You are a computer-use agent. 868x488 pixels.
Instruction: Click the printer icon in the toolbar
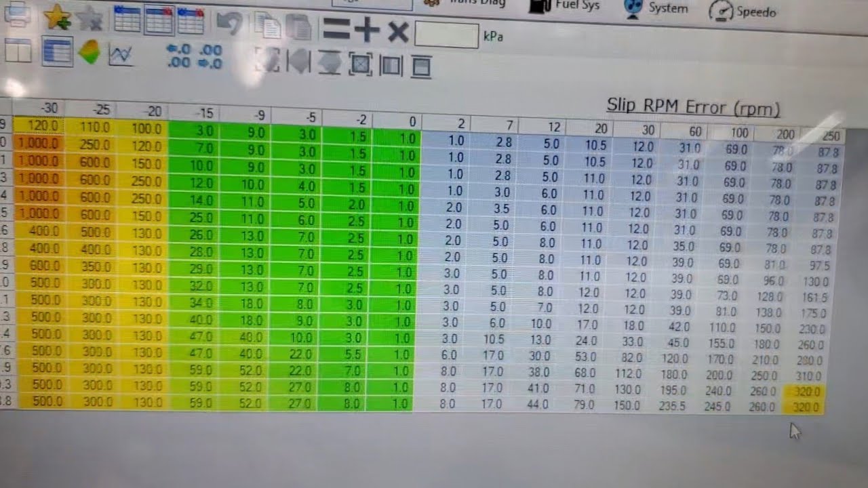pyautogui.click(x=18, y=13)
